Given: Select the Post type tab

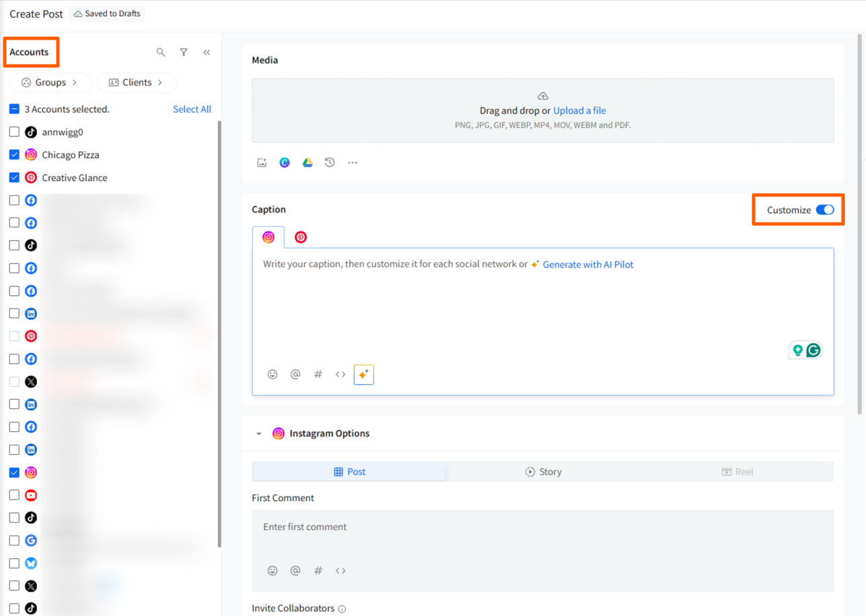Looking at the screenshot, I should 349,471.
